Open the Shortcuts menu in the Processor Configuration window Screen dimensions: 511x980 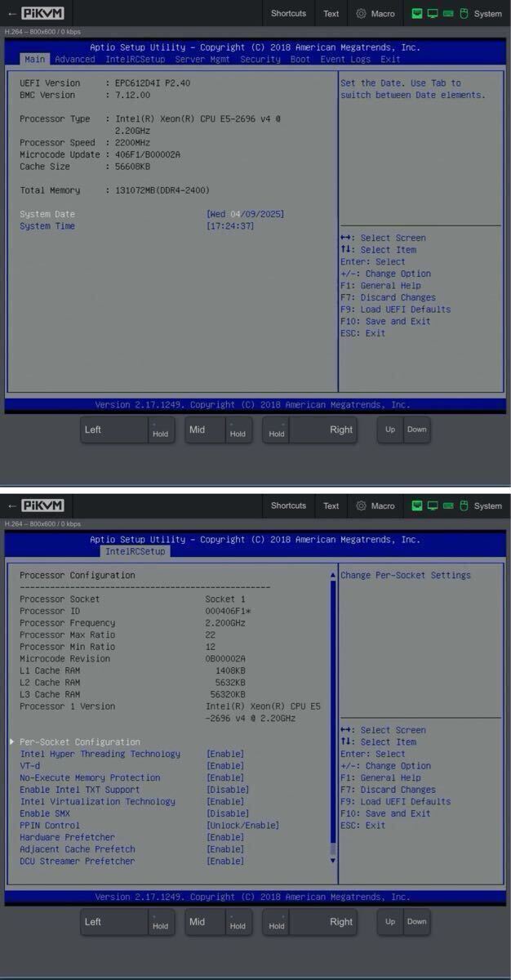[289, 506]
